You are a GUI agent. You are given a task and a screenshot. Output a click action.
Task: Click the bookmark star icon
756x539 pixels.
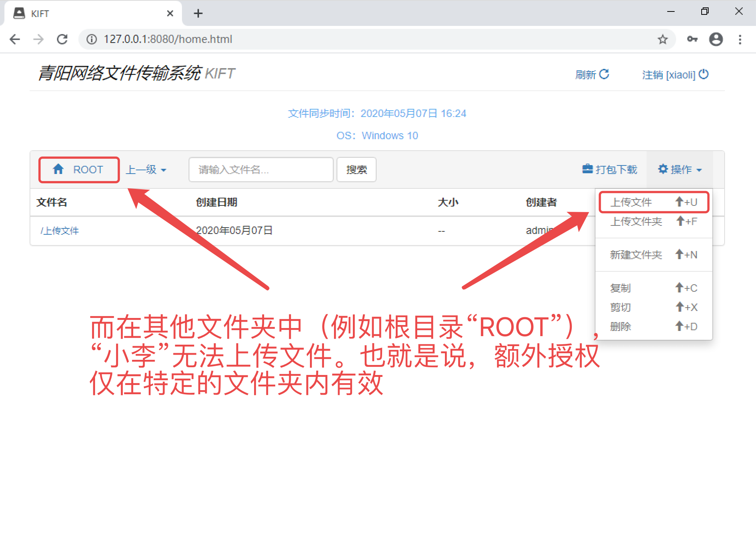click(x=662, y=39)
